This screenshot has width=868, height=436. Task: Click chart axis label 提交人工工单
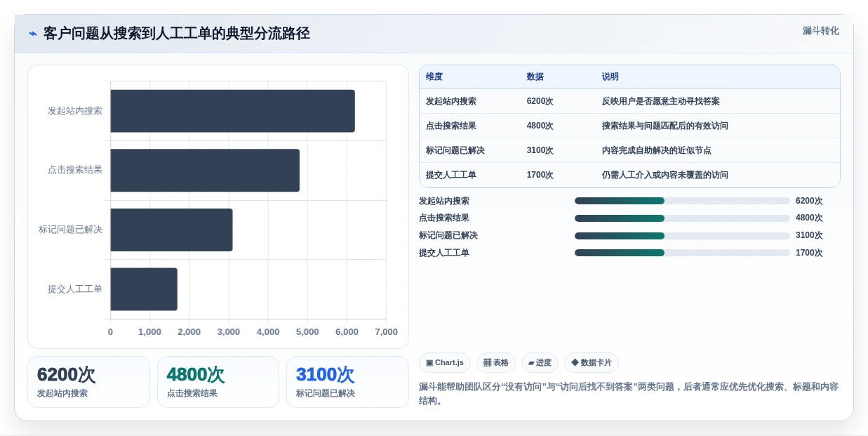75,289
